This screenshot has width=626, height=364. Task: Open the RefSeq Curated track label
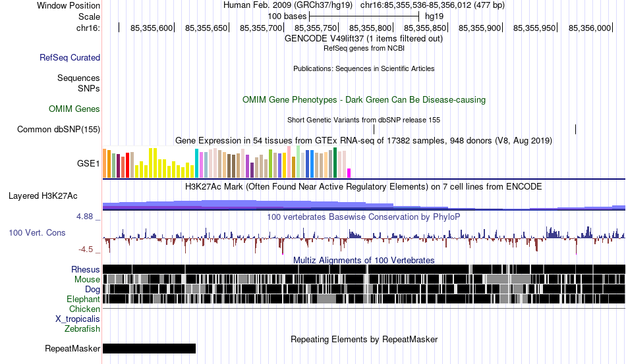click(70, 57)
